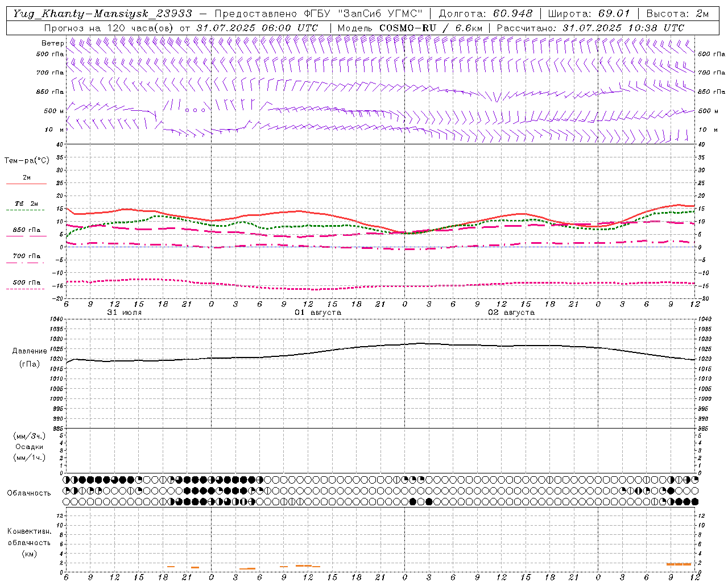Select the 700 гПа temperature legend entry
This screenshot has height=582, width=728.
[x=26, y=256]
